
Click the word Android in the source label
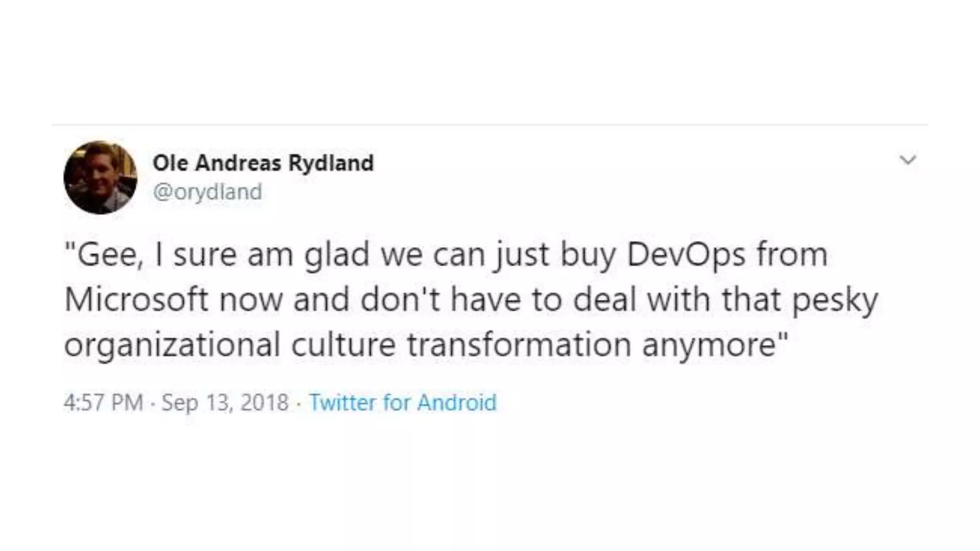click(x=457, y=402)
